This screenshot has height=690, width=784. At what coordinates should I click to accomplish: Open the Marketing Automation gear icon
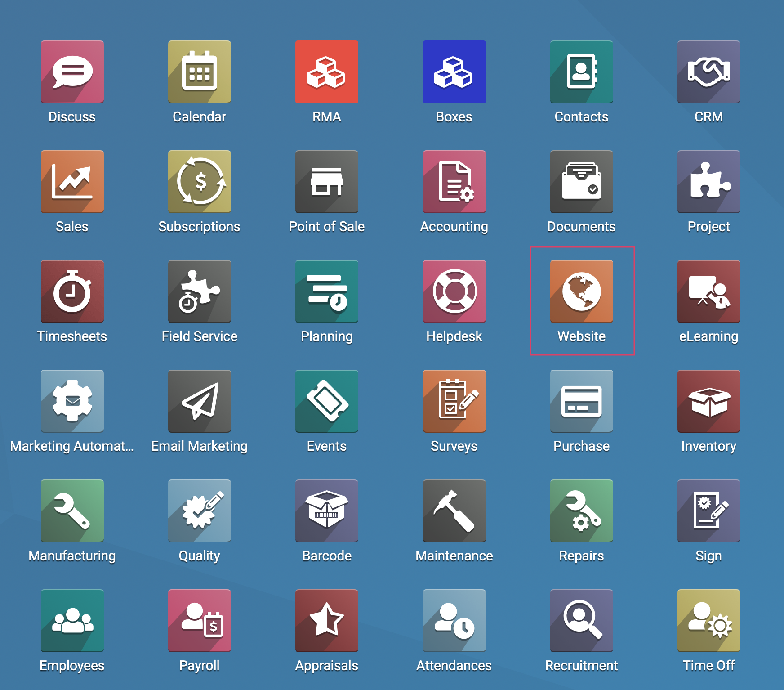pos(72,401)
